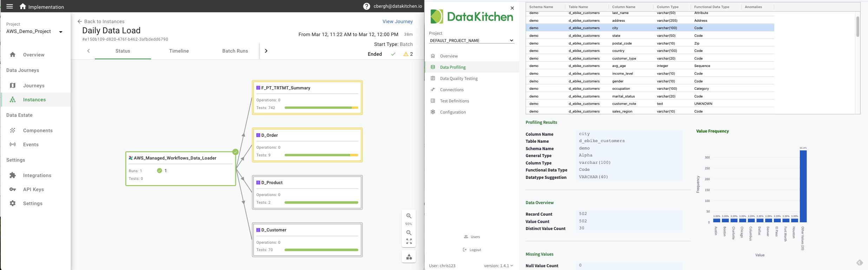
Task: Click the fit-to-screen expand icon
Action: point(409,241)
